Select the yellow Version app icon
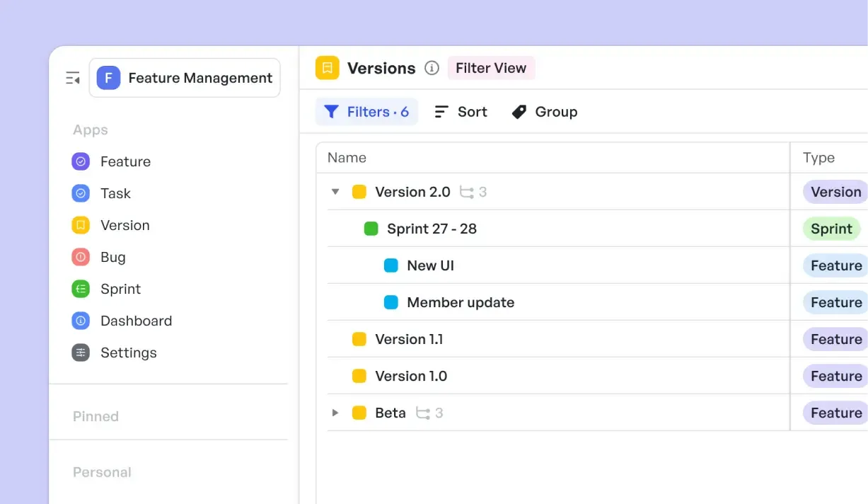This screenshot has width=868, height=504. [x=81, y=225]
